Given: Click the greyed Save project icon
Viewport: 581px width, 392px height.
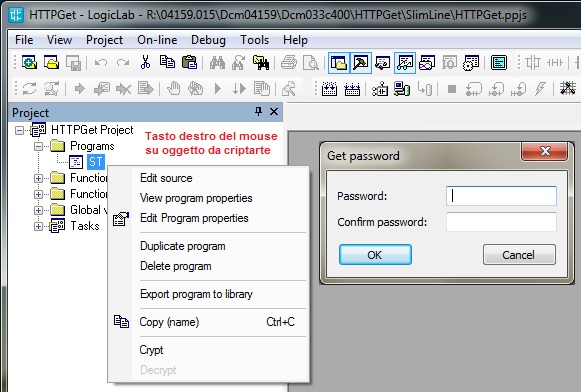Looking at the screenshot, I should coord(73,63).
